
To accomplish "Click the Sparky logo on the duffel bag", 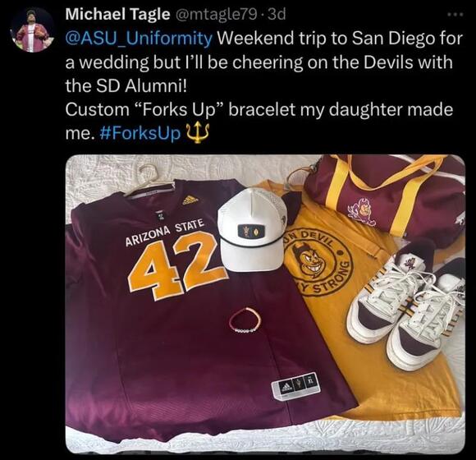I will 363,212.
